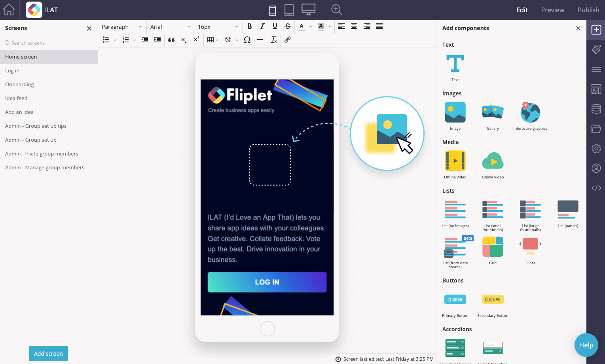Switch to the Publish tab
This screenshot has height=364, width=605.
(x=588, y=10)
